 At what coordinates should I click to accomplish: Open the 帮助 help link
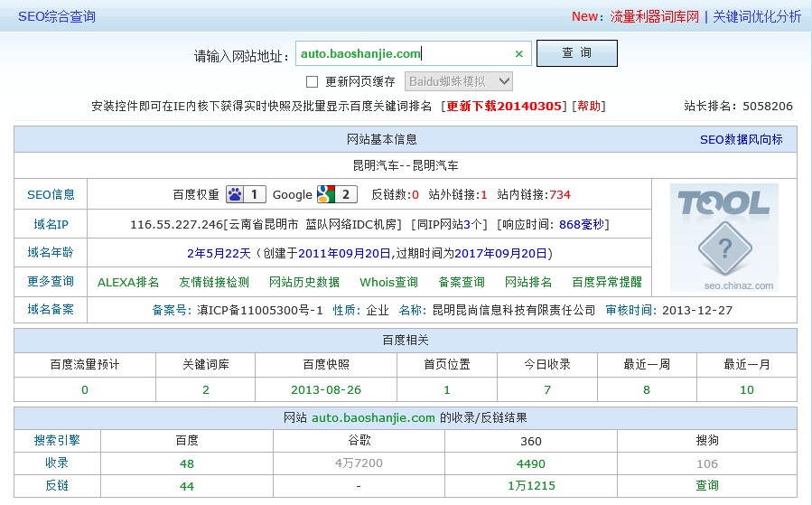[589, 107]
